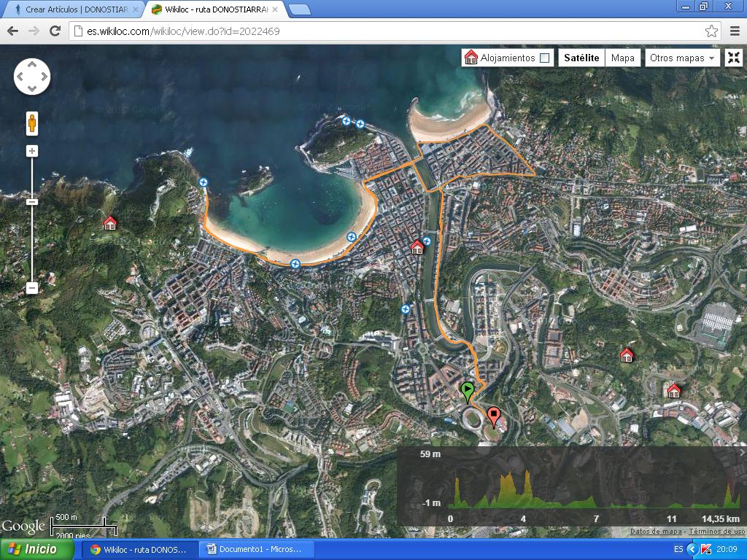
Task: Zoom out with the minus button
Action: click(32, 288)
